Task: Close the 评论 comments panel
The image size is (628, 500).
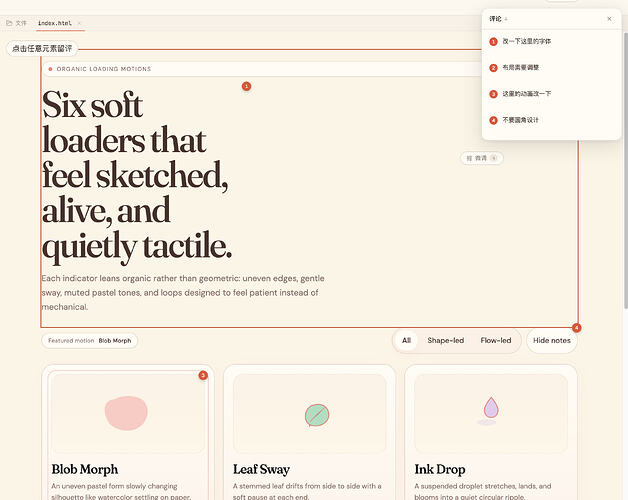Action: tap(609, 19)
